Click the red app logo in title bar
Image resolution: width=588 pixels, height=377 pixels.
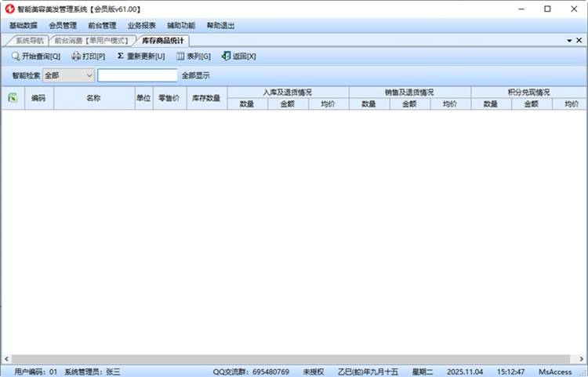pos(9,9)
